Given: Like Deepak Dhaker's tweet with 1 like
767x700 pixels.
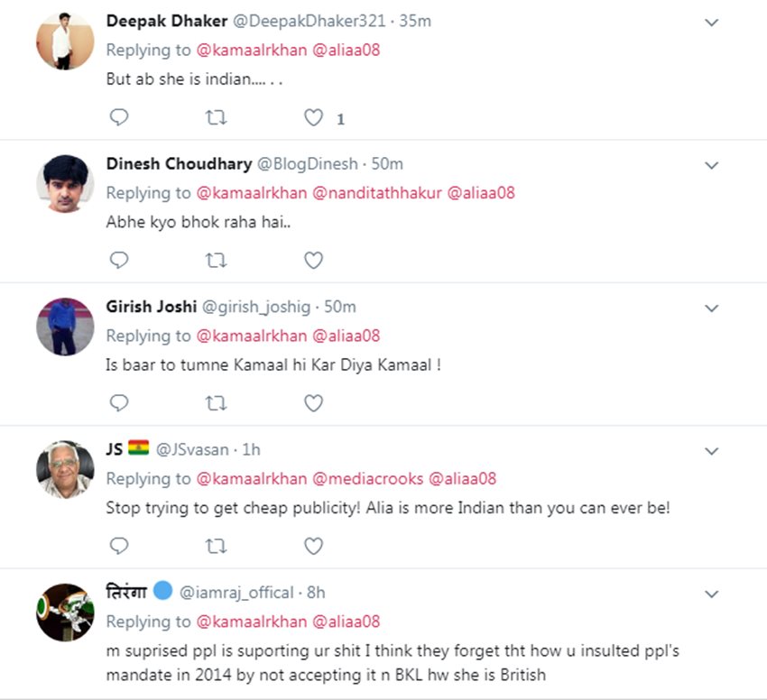Looking at the screenshot, I should (313, 117).
